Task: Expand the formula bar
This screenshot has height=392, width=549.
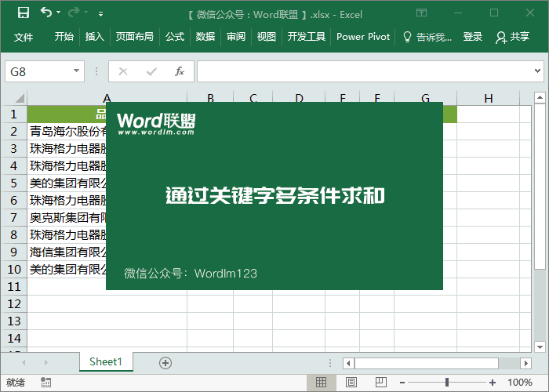Action: tap(540, 71)
